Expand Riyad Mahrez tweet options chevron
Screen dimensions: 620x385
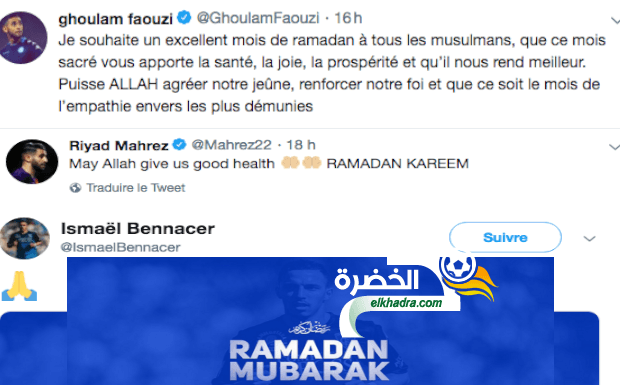point(614,147)
